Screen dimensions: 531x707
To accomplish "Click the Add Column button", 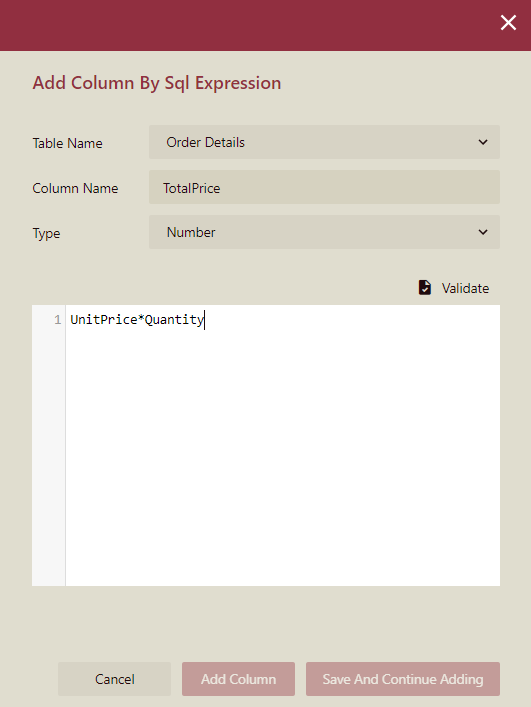I will (x=238, y=679).
